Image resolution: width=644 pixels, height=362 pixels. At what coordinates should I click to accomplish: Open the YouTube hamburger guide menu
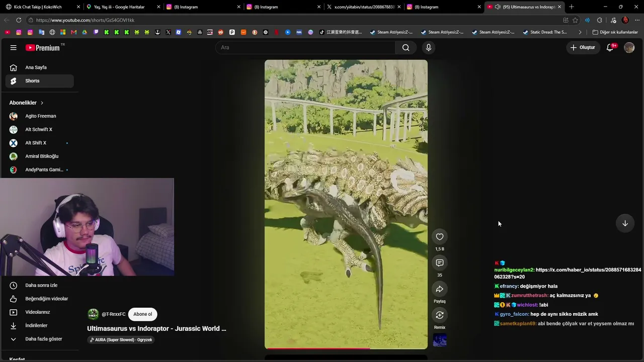(x=14, y=47)
